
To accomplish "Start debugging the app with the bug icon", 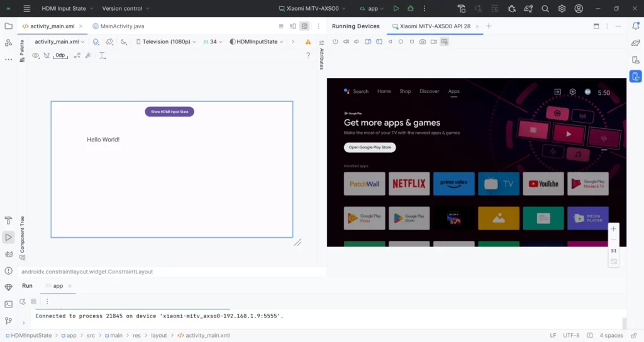I will [410, 8].
